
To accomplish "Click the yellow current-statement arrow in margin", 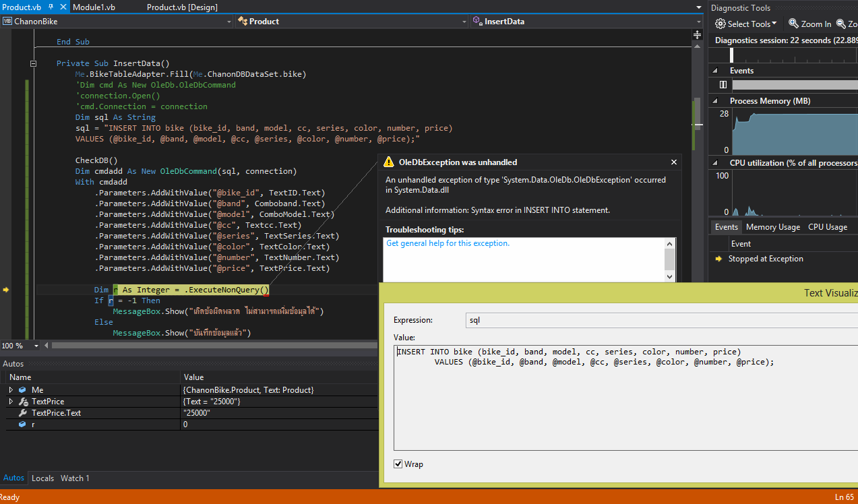I will [x=6, y=290].
